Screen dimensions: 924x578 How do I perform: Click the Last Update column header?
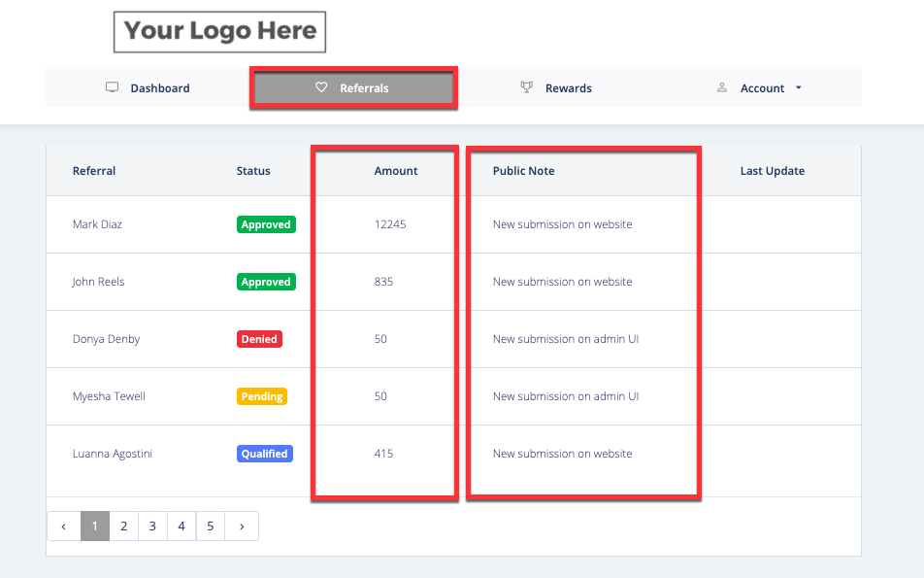click(773, 171)
